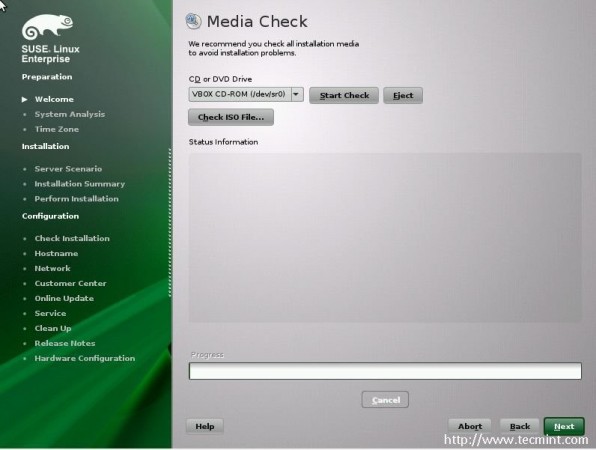Select Perform Installation step
Viewport: 596px width, 450px height.
click(x=76, y=199)
